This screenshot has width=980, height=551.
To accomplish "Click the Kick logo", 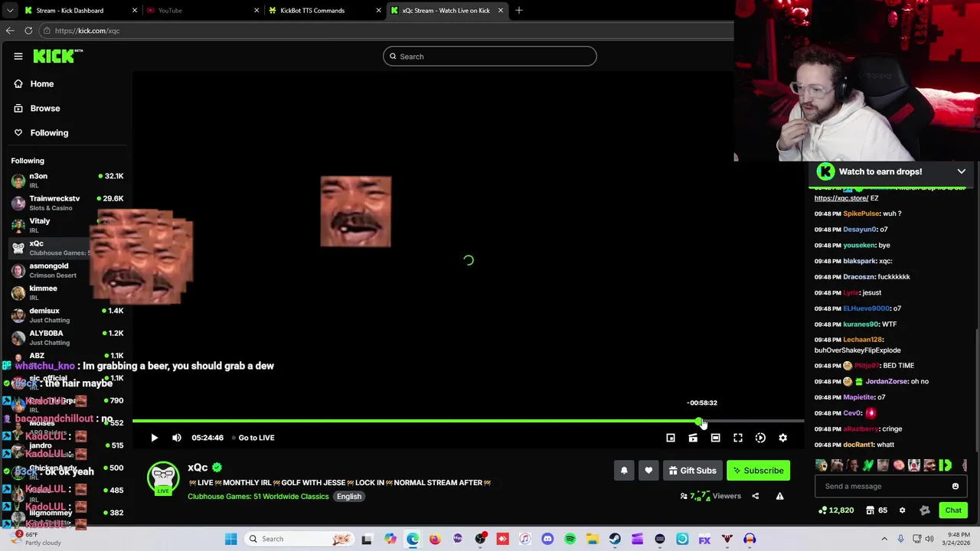I will (x=57, y=56).
